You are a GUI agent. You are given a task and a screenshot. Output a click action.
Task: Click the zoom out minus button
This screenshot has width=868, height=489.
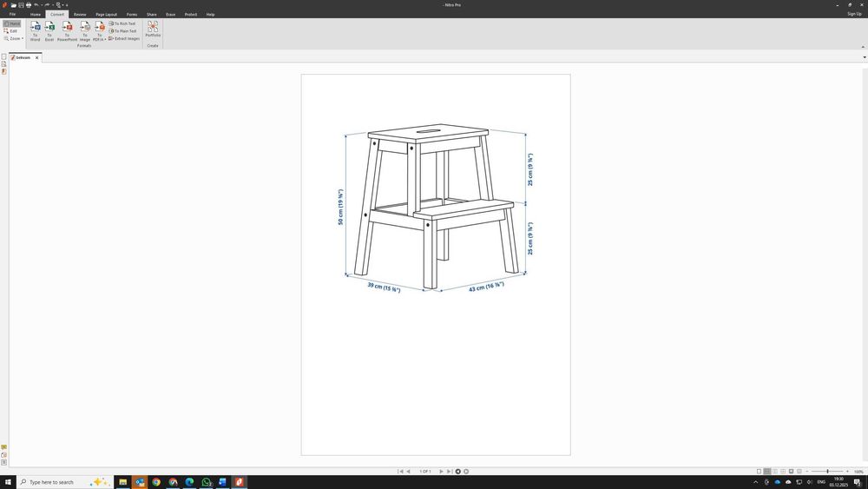click(x=807, y=472)
